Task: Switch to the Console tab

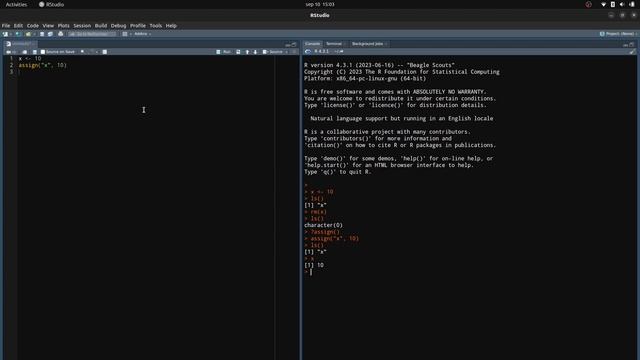Action: click(313, 44)
